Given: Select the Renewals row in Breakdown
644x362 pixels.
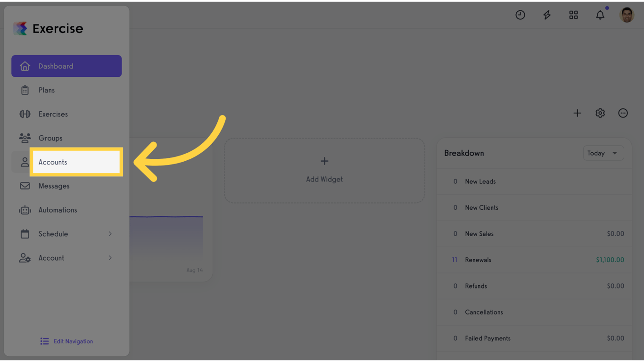Looking at the screenshot, I should [x=534, y=260].
